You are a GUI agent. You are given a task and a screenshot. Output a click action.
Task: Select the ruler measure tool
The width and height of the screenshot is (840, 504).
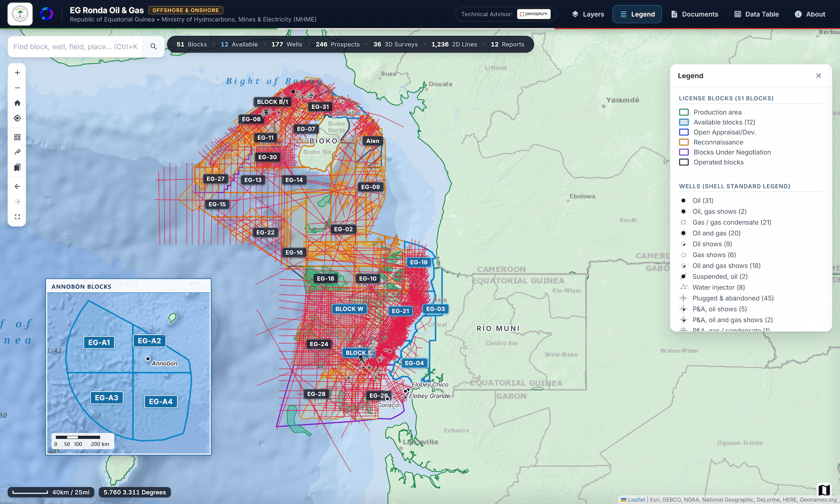coord(17,152)
